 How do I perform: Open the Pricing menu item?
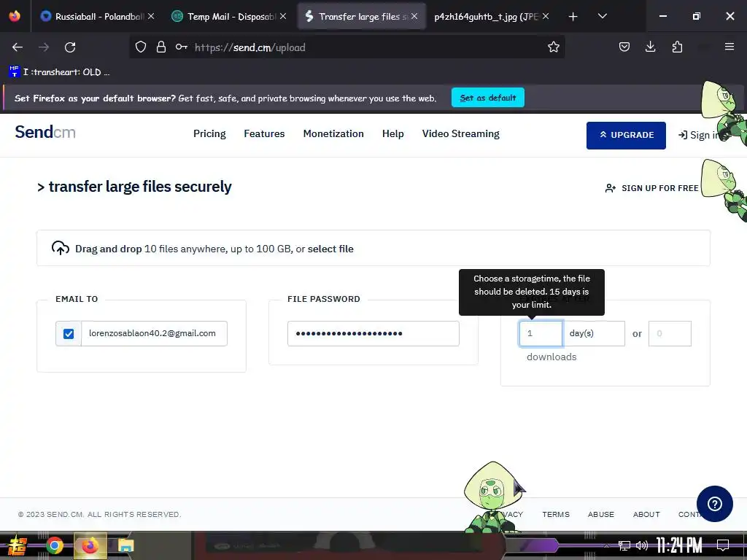pyautogui.click(x=209, y=134)
